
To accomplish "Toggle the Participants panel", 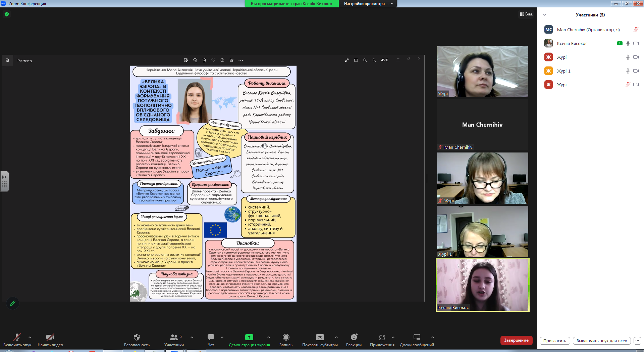I will pos(174,340).
